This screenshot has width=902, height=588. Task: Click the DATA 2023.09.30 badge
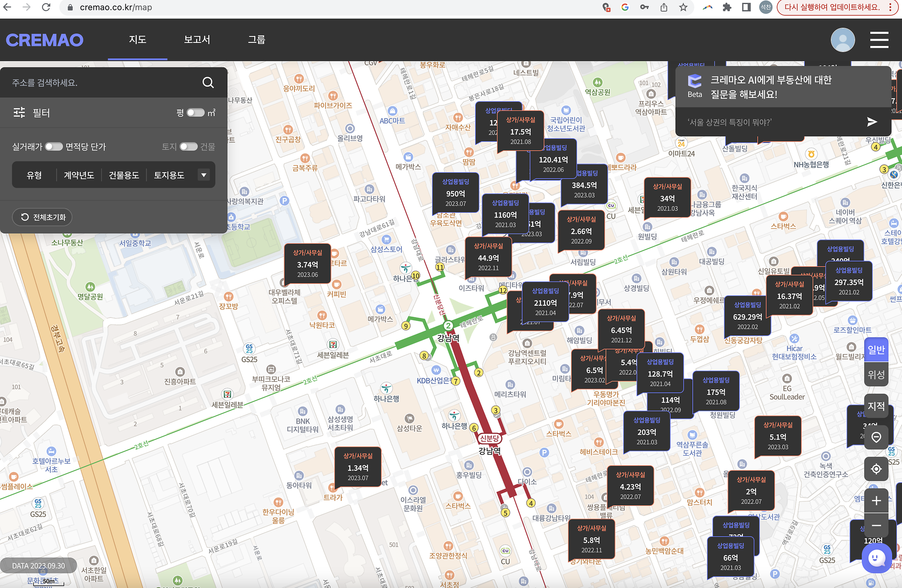(x=38, y=565)
